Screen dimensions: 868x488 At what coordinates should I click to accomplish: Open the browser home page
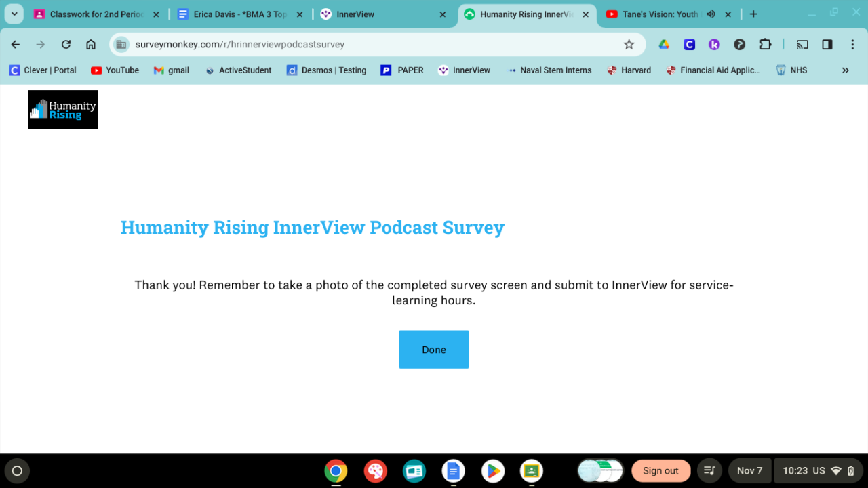click(91, 45)
